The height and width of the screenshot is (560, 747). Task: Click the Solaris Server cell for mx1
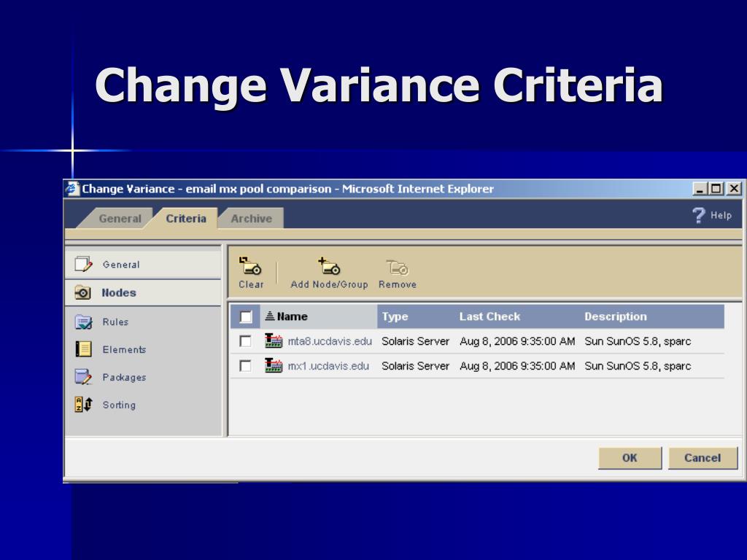click(415, 366)
